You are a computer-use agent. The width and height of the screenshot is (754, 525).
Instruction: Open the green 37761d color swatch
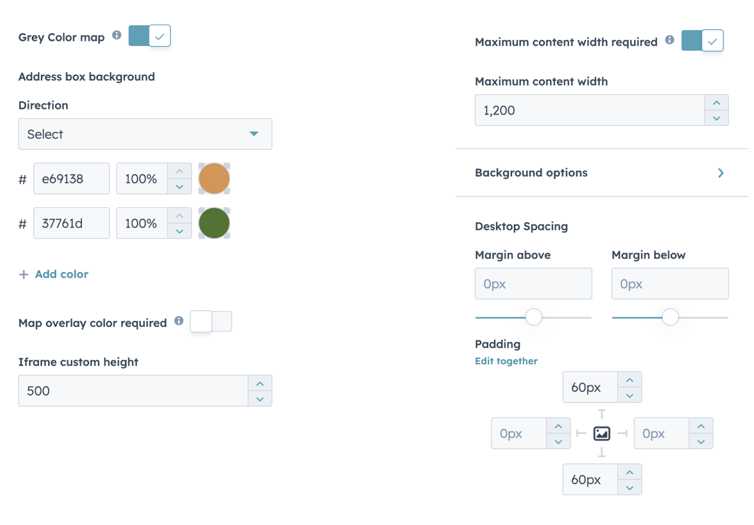pos(214,223)
